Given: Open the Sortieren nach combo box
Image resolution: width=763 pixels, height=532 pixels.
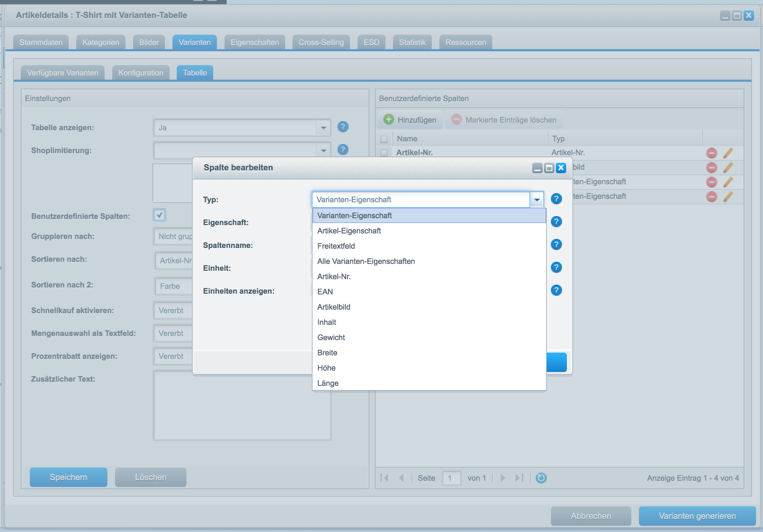Looking at the screenshot, I should tap(174, 260).
